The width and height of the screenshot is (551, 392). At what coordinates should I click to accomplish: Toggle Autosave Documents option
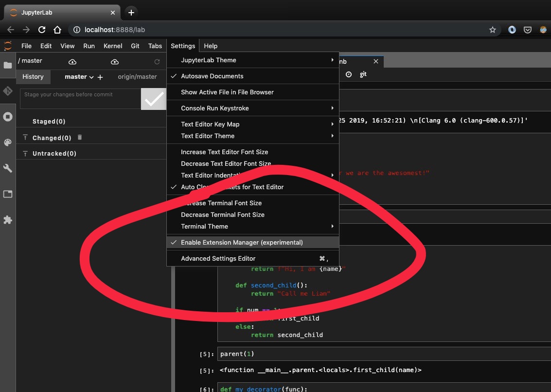point(212,76)
